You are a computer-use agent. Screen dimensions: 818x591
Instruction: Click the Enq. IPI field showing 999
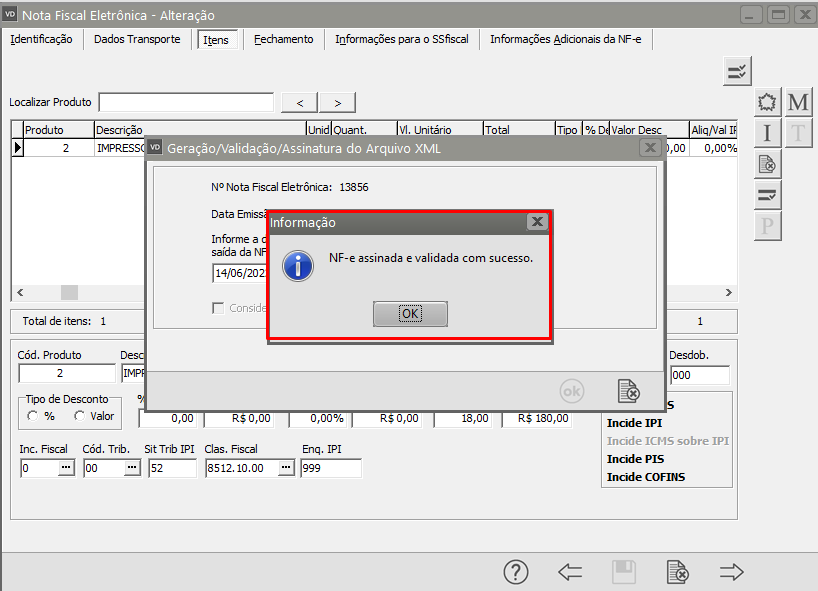point(331,468)
